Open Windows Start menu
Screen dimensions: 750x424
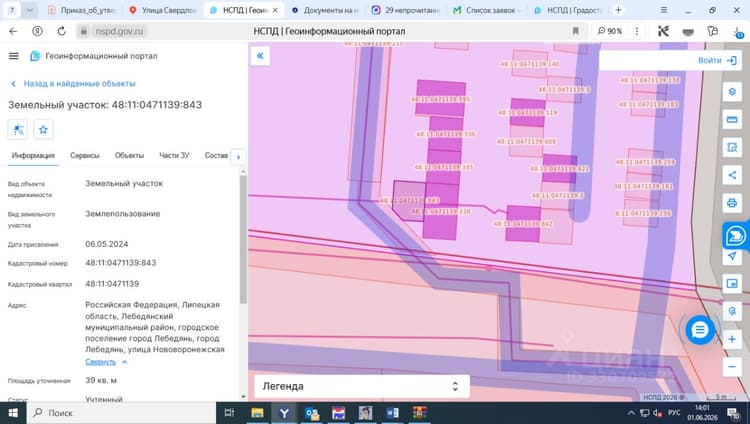[x=13, y=413]
